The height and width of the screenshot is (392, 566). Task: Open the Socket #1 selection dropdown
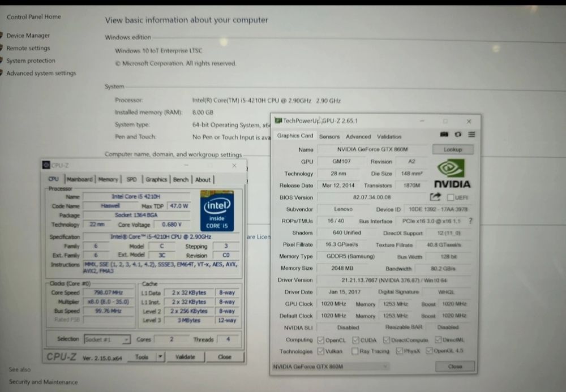point(107,339)
